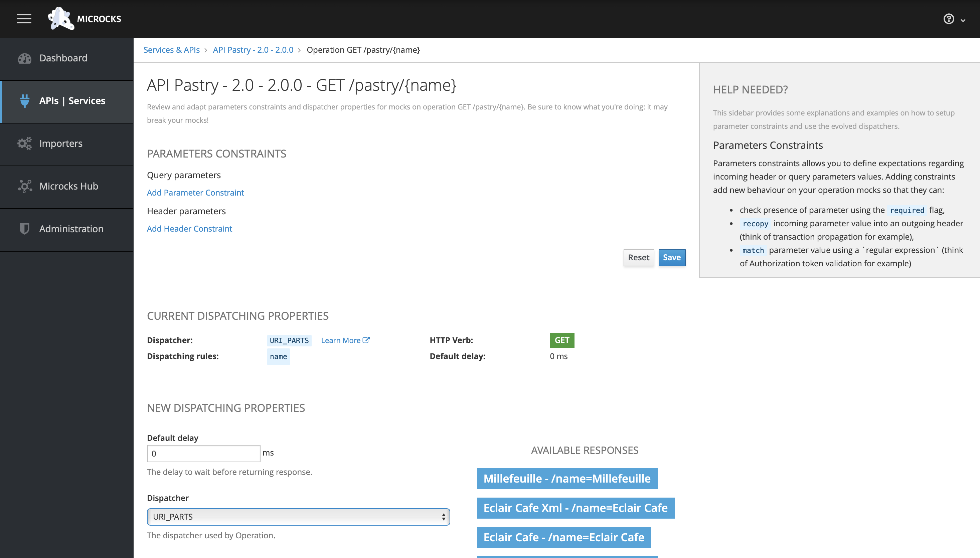Select Millefeuille available response
Viewport: 980px width, 558px height.
566,479
